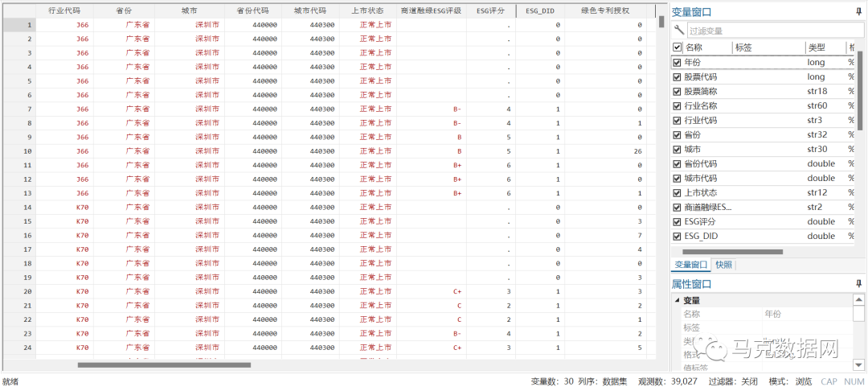Click the B- rating cell in row 7
Viewport: 868px width, 387px height.
[x=432, y=109]
